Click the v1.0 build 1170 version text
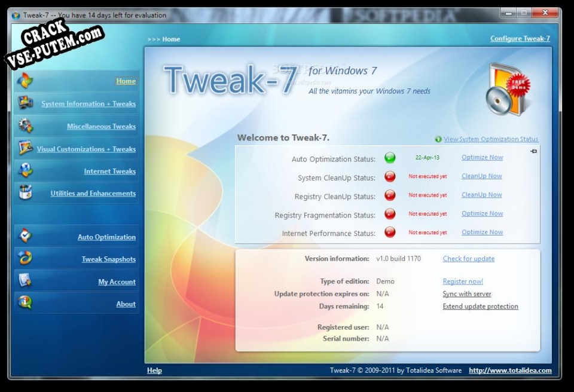 point(399,259)
